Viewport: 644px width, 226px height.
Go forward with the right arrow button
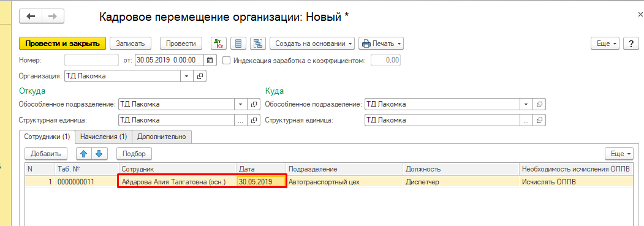pos(53,17)
